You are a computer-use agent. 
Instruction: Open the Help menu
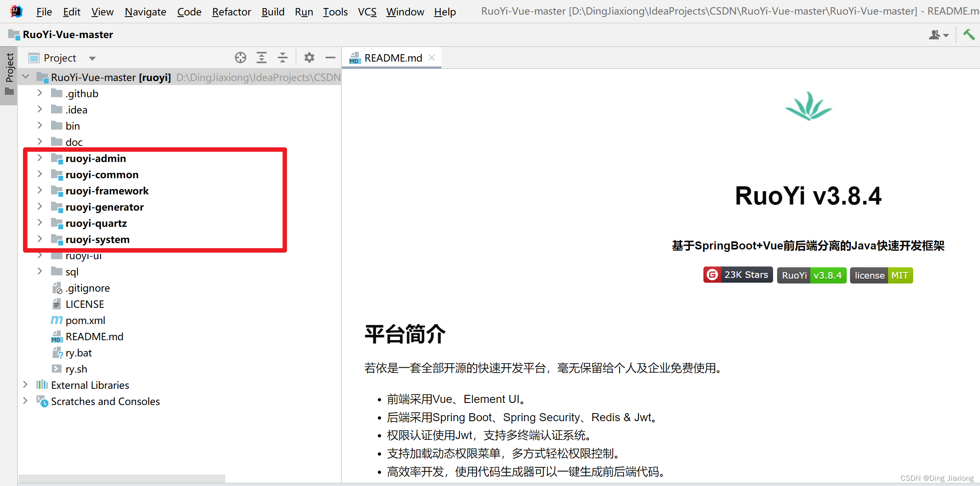445,12
